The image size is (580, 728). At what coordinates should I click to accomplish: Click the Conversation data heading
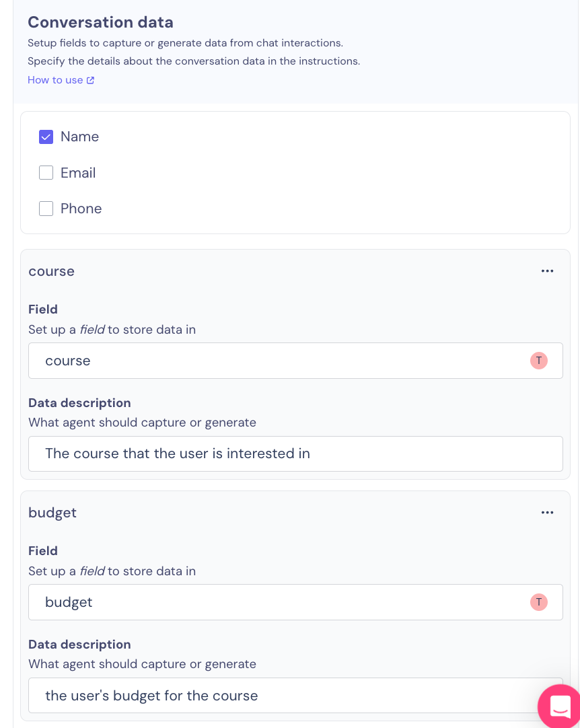100,22
